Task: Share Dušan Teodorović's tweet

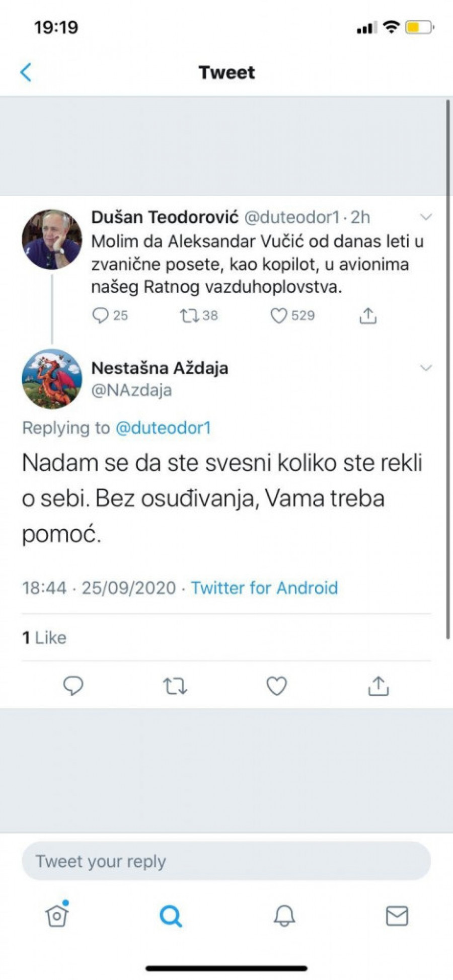Action: tap(368, 315)
